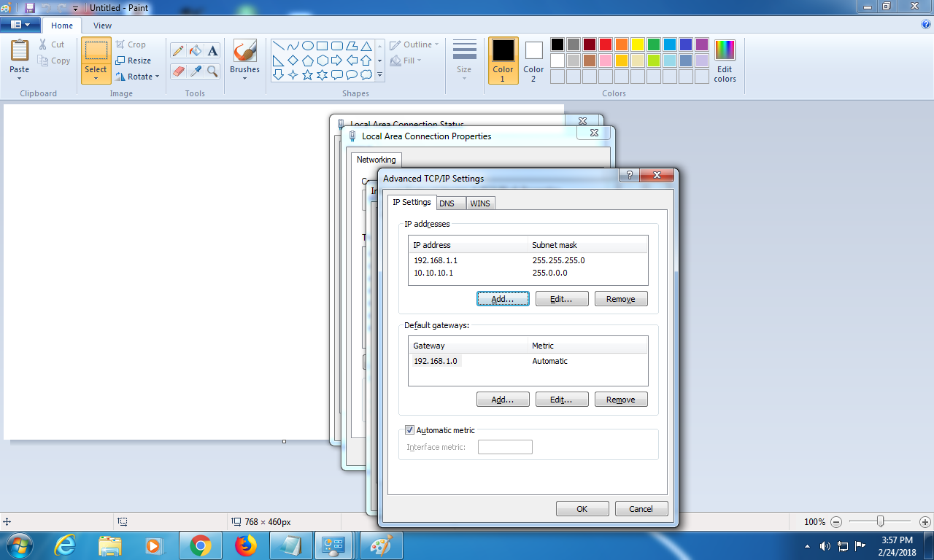Select Networking tab in Connection Properties
934x560 pixels.
(x=376, y=160)
